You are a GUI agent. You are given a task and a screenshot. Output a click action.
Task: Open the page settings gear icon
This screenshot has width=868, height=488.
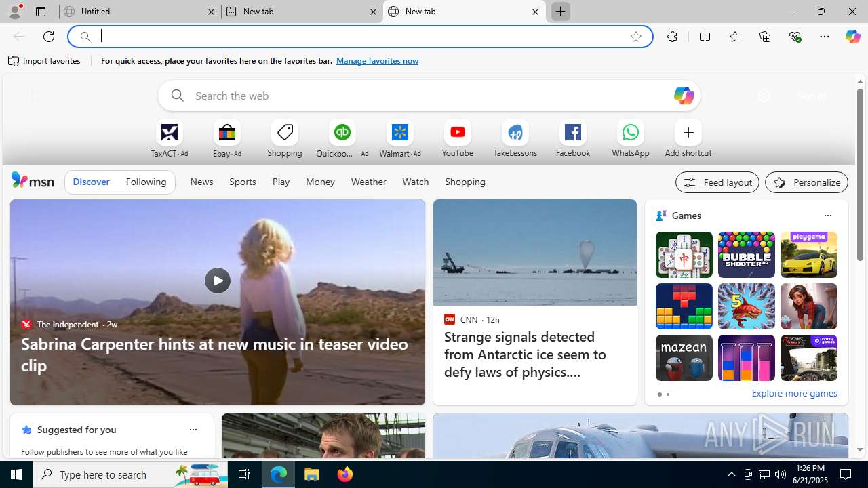(764, 96)
